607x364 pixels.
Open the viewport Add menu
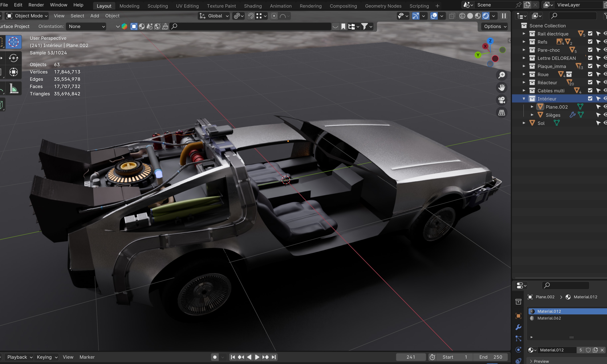(x=95, y=16)
